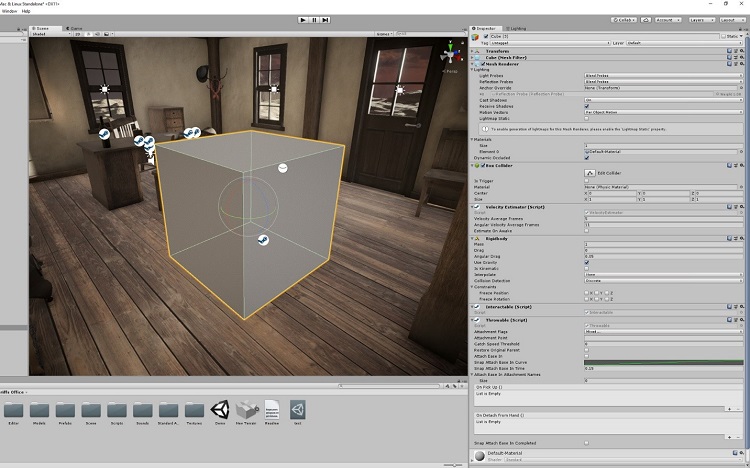Toggle 2D mode in Scene view
The height and width of the screenshot is (468, 750).
click(x=78, y=34)
